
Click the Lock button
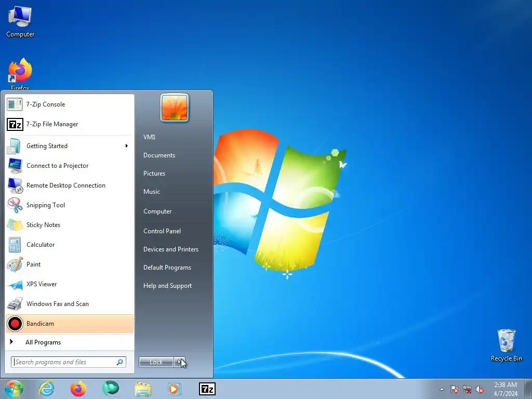[x=156, y=362]
